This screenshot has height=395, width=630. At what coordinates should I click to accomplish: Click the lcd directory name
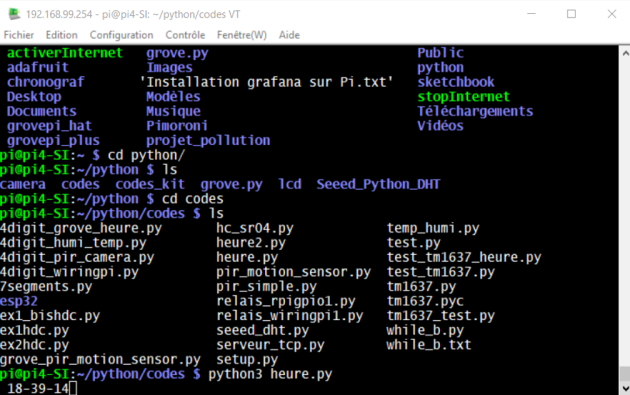[290, 184]
